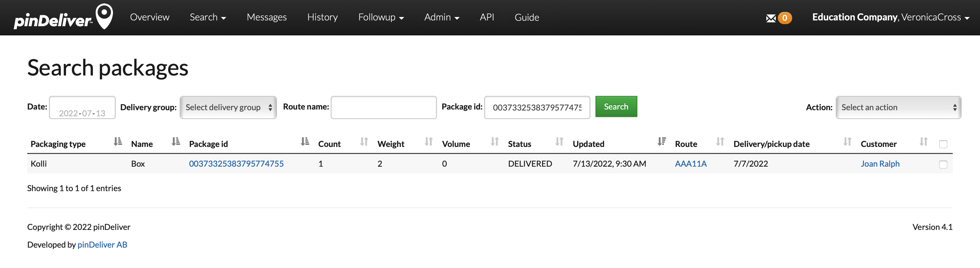Click the 7/13/2022, 9:30 AM updated cell

coord(609,164)
